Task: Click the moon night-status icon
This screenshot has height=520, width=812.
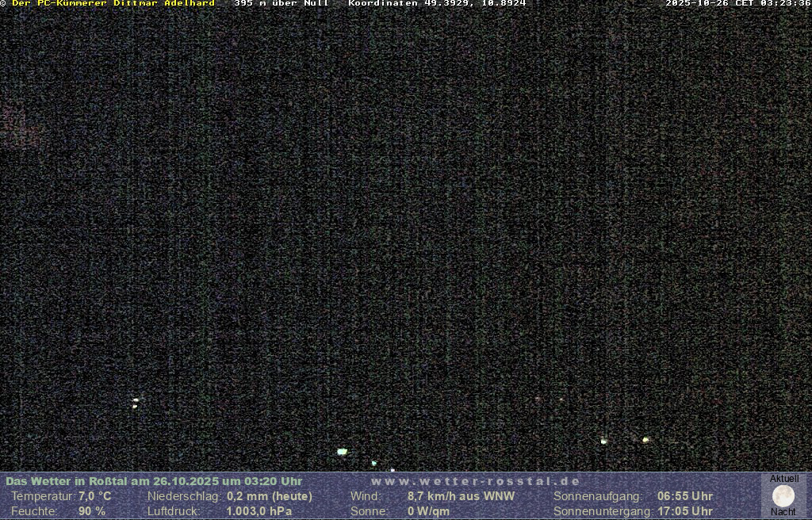Action: click(x=783, y=496)
